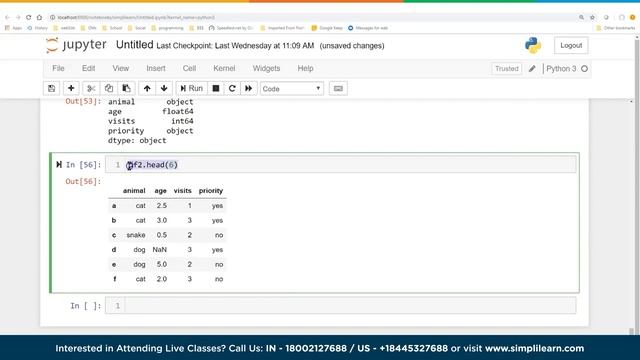Screen dimensions: 640x360
Task: Open the Edit menu
Action: (x=89, y=68)
